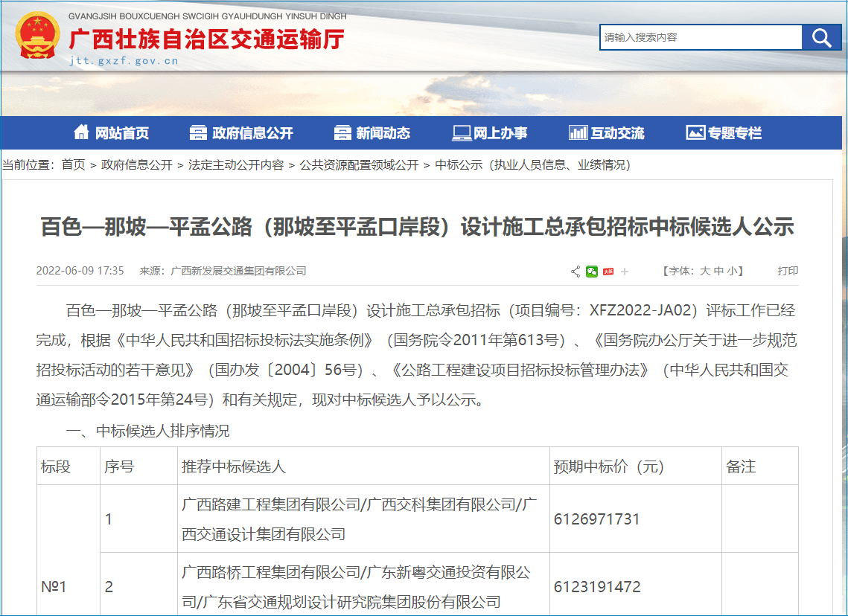Click the 打印 print link
The height and width of the screenshot is (616, 848).
pos(788,272)
